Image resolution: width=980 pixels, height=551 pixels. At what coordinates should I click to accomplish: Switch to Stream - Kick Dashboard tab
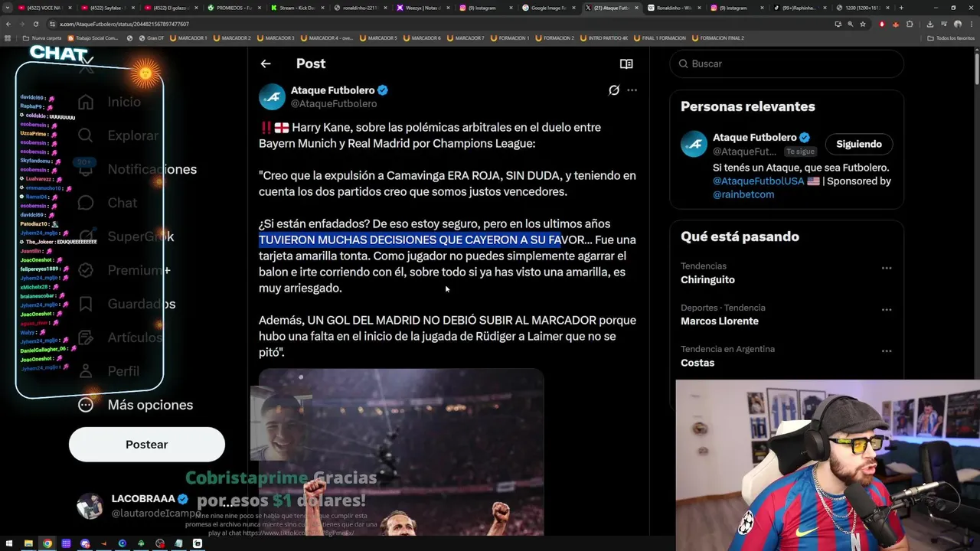click(296, 8)
